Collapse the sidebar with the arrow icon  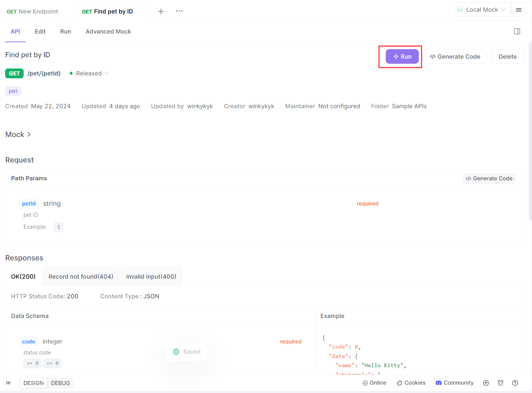9,383
